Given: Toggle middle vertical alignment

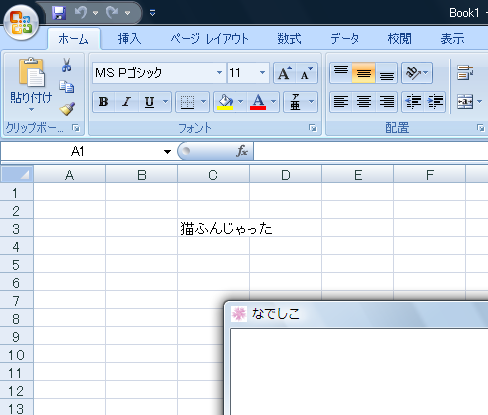Looking at the screenshot, I should (x=363, y=73).
